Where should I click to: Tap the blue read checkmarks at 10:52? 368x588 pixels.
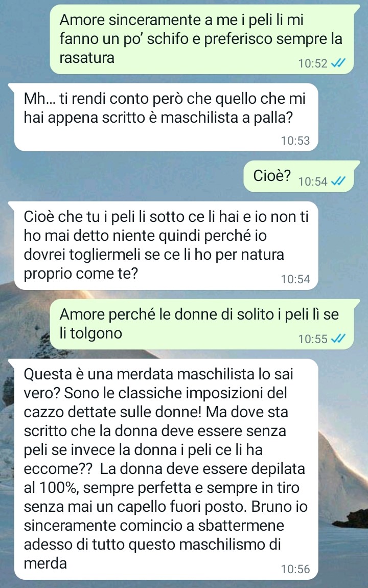(x=338, y=63)
